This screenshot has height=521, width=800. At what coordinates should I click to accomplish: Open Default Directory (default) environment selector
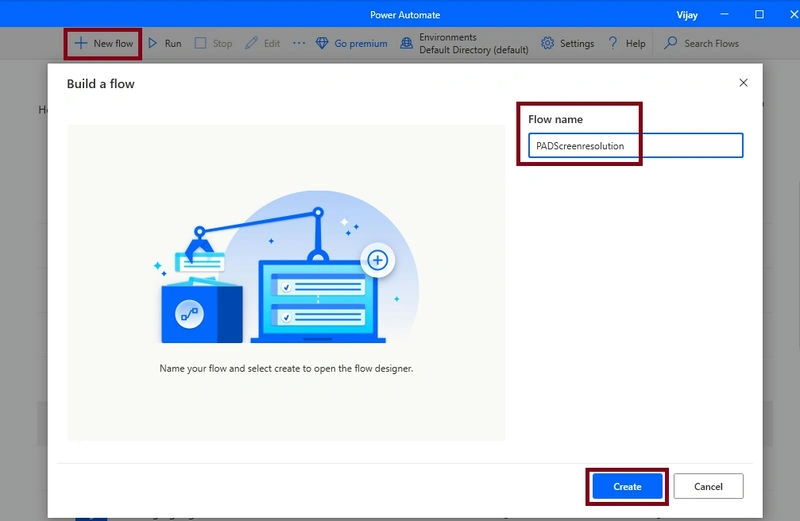click(x=473, y=50)
